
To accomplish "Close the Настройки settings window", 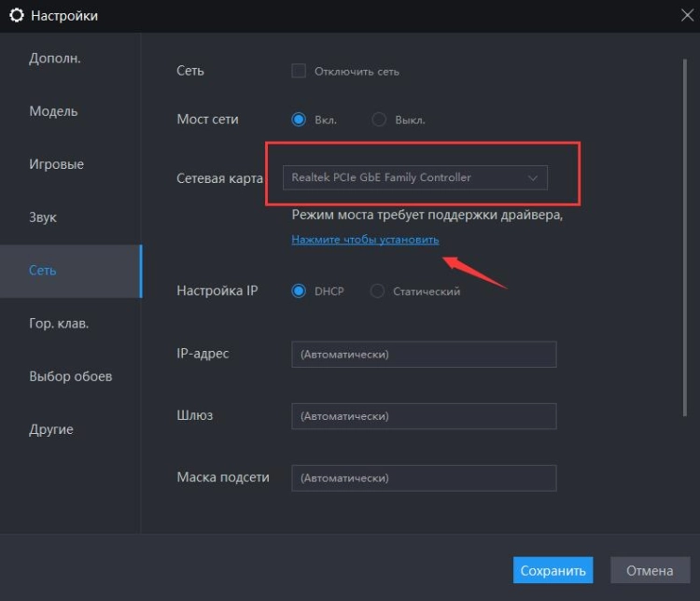I will (x=686, y=15).
